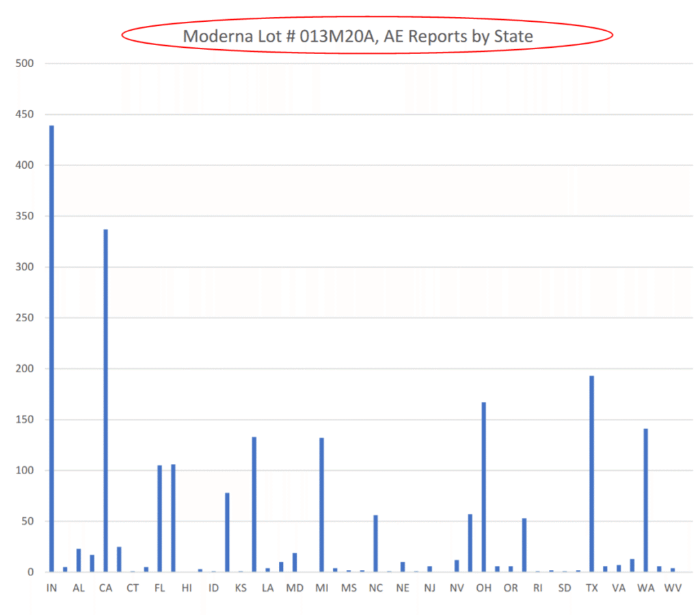Select the SD state label on the x-axis

click(x=565, y=588)
